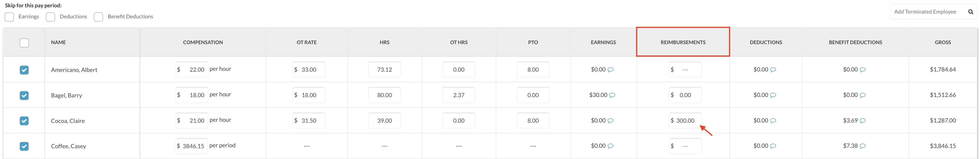Click the Reimbursements column header
Viewport: 980px width, 159px height.
683,43
